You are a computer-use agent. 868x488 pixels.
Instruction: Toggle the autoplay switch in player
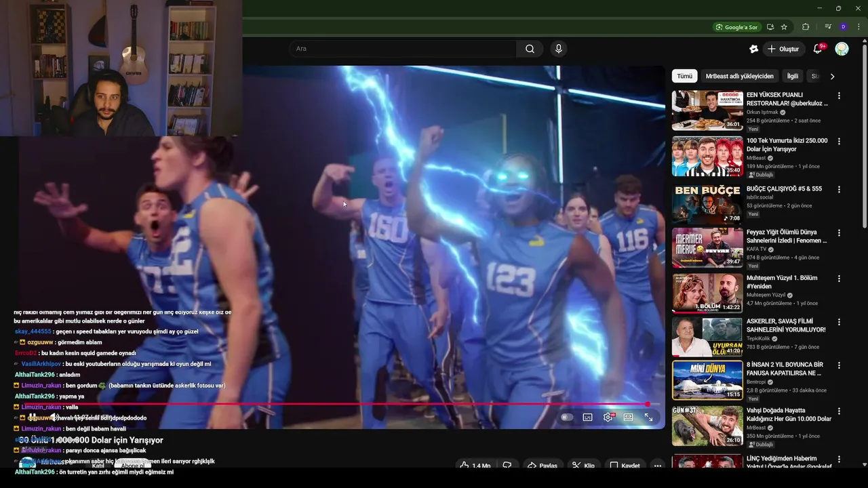click(x=567, y=418)
